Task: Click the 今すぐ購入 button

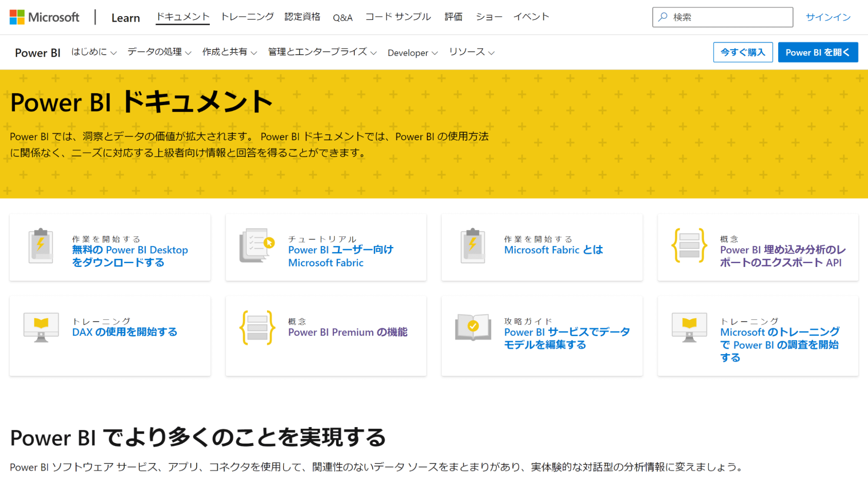Action: click(743, 52)
